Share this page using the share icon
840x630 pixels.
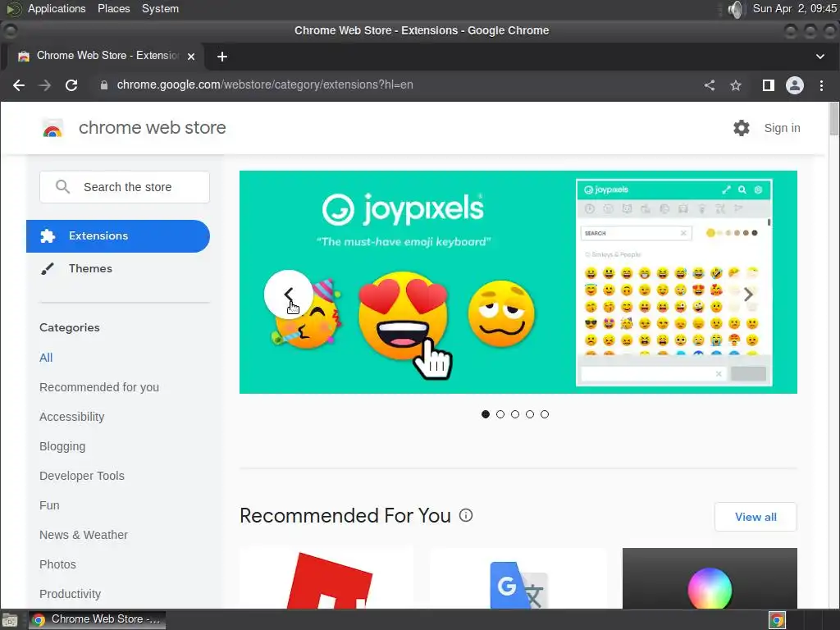coord(710,85)
